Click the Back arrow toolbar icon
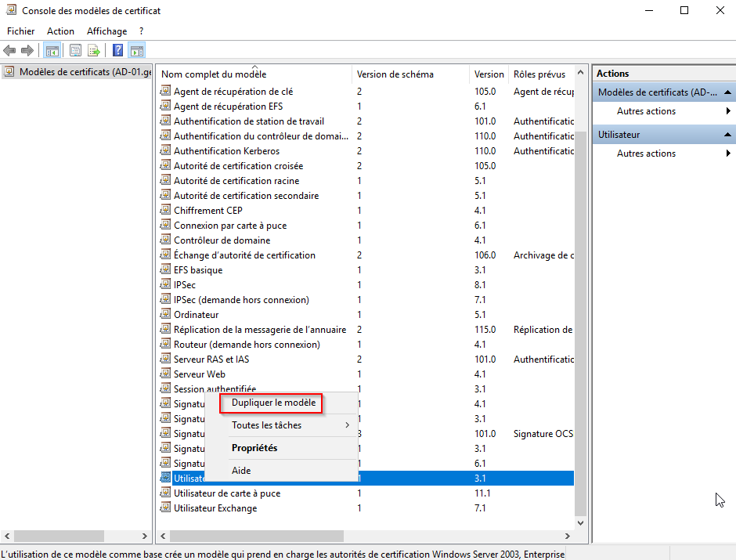 tap(10, 51)
